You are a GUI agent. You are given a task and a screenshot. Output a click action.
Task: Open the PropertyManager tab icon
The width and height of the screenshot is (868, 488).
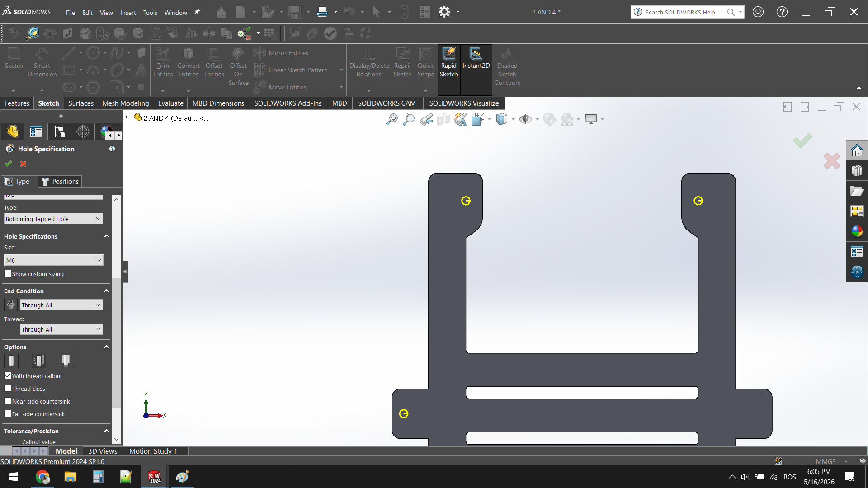click(x=36, y=131)
